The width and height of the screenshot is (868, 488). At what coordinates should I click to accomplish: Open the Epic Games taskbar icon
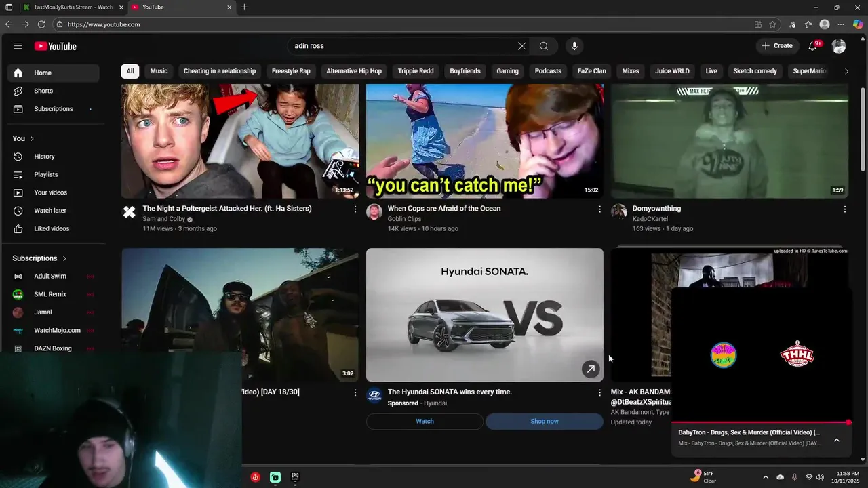(x=295, y=477)
